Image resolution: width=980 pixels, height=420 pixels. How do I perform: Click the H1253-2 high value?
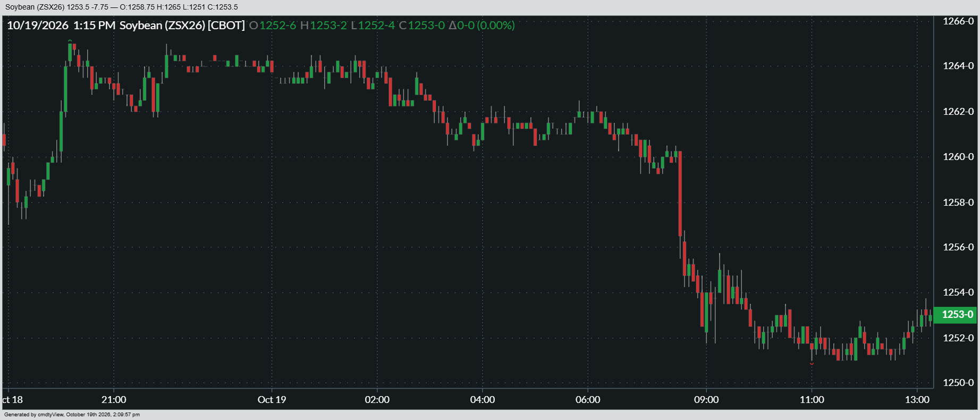click(324, 26)
